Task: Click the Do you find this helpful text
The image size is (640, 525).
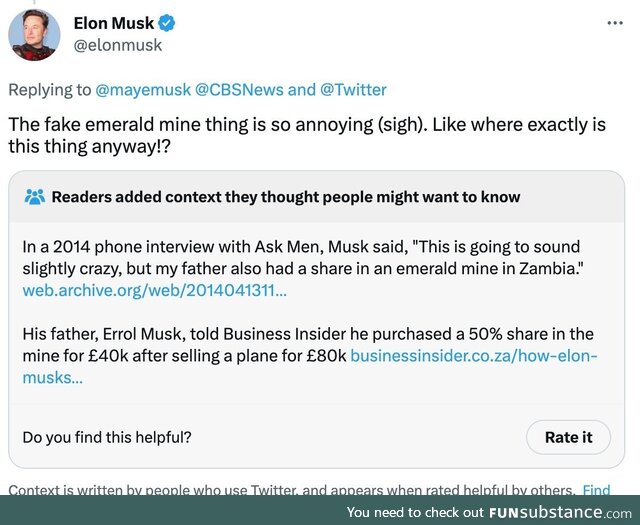Action: pos(107,437)
